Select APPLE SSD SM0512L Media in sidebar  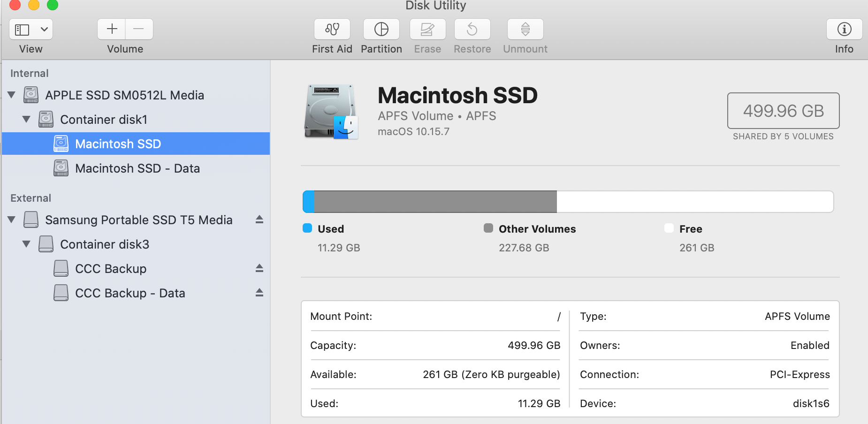pyautogui.click(x=136, y=95)
